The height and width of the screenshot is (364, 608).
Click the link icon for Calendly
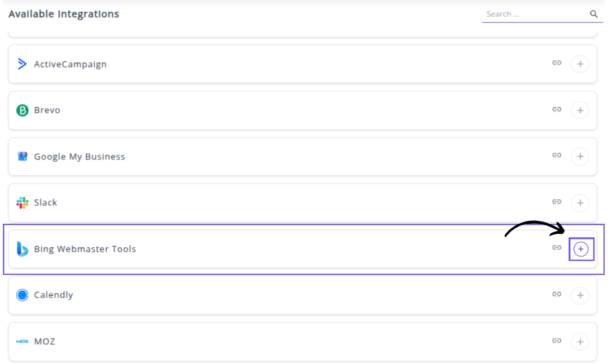tap(557, 294)
